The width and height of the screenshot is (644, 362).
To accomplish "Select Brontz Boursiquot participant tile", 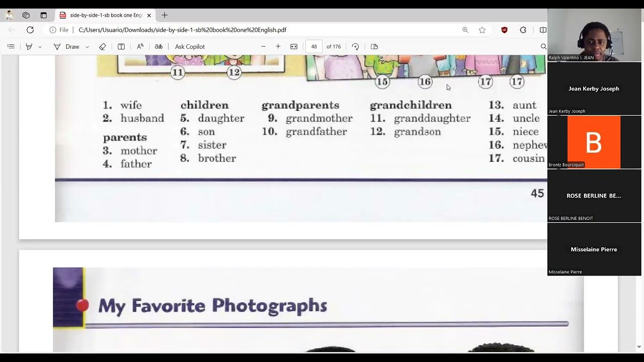I will [594, 142].
